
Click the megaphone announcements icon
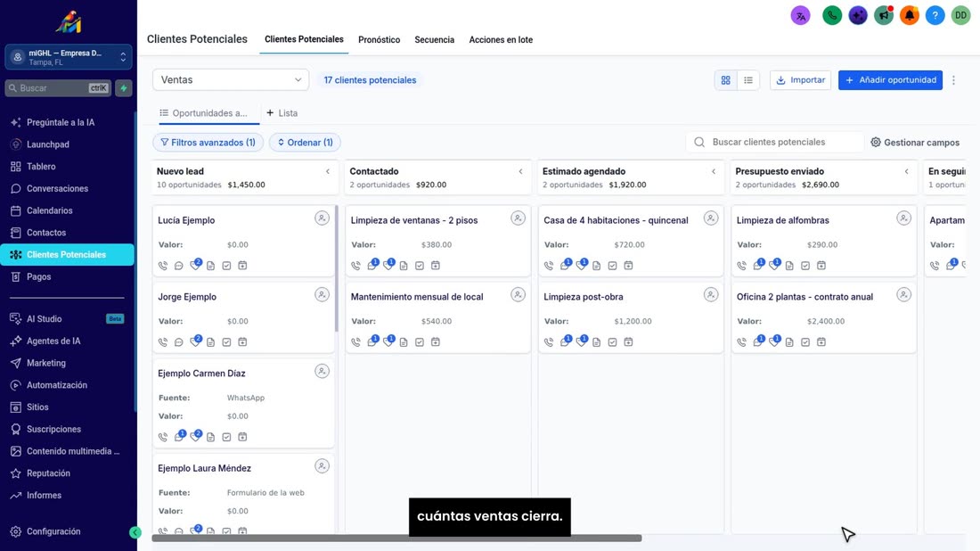pos(884,15)
